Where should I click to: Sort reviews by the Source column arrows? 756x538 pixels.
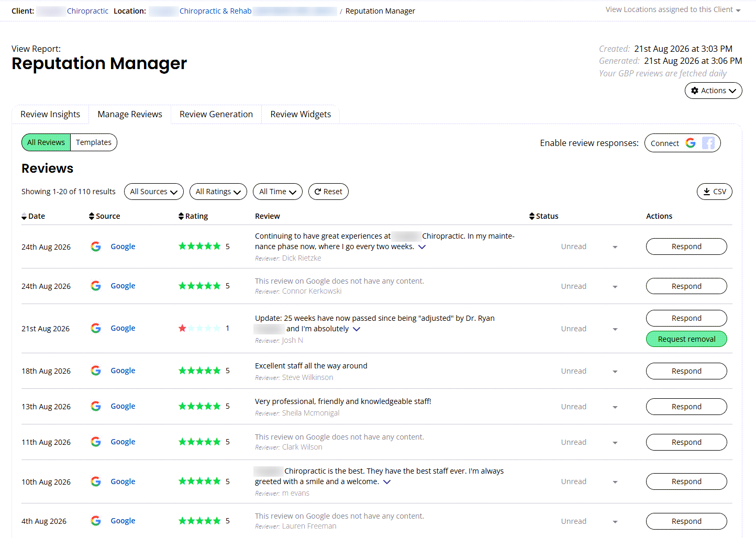pyautogui.click(x=92, y=216)
